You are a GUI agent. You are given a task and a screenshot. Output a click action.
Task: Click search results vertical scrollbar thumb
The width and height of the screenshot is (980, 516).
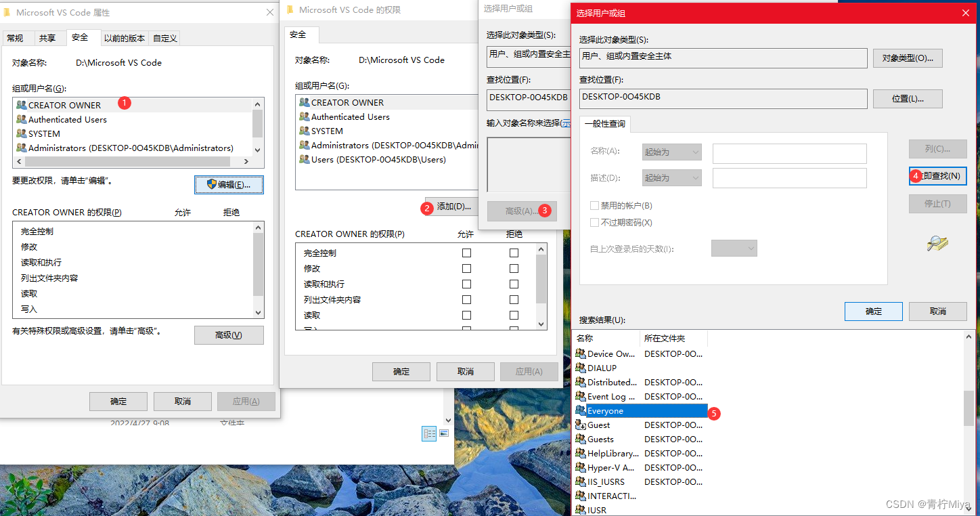(968, 408)
